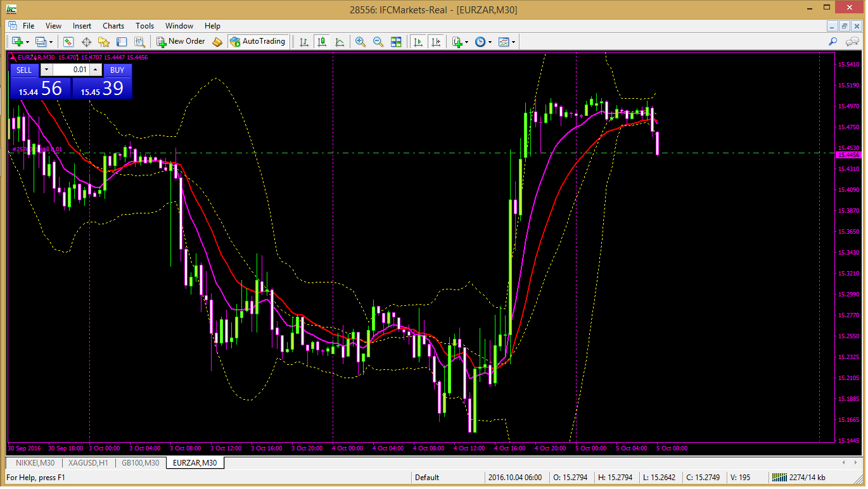Toggle chart shift from right border
The height and width of the screenshot is (489, 868).
point(435,42)
